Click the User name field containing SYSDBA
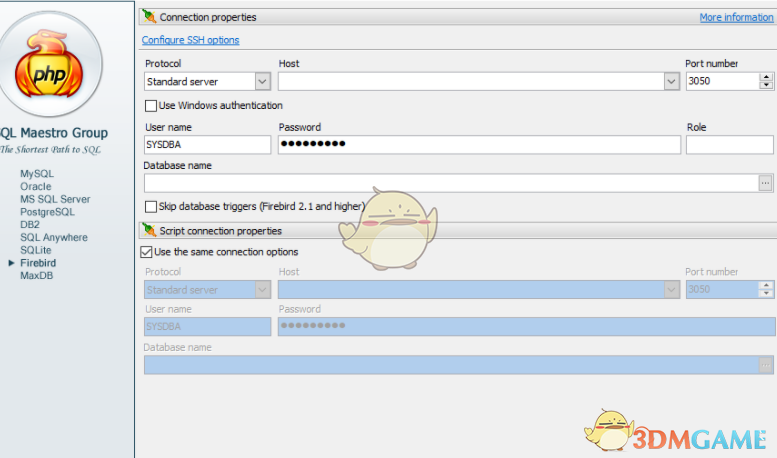The height and width of the screenshot is (458, 777). click(x=208, y=145)
